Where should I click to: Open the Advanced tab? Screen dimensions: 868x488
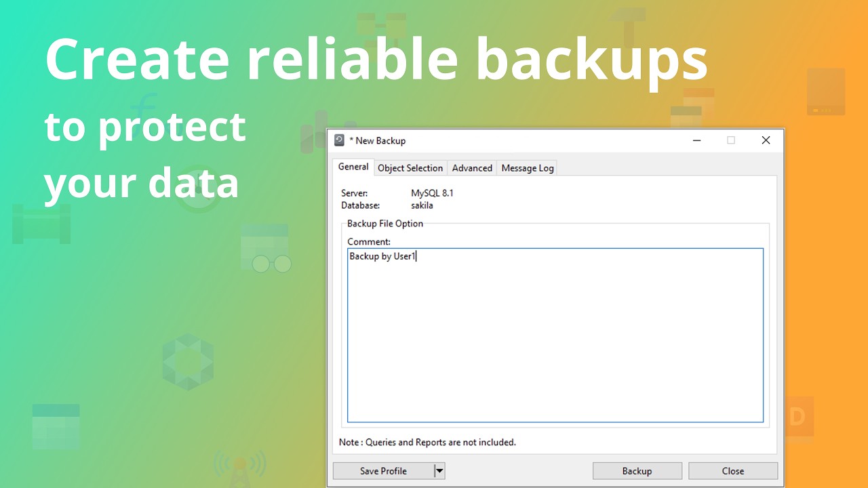pyautogui.click(x=472, y=168)
